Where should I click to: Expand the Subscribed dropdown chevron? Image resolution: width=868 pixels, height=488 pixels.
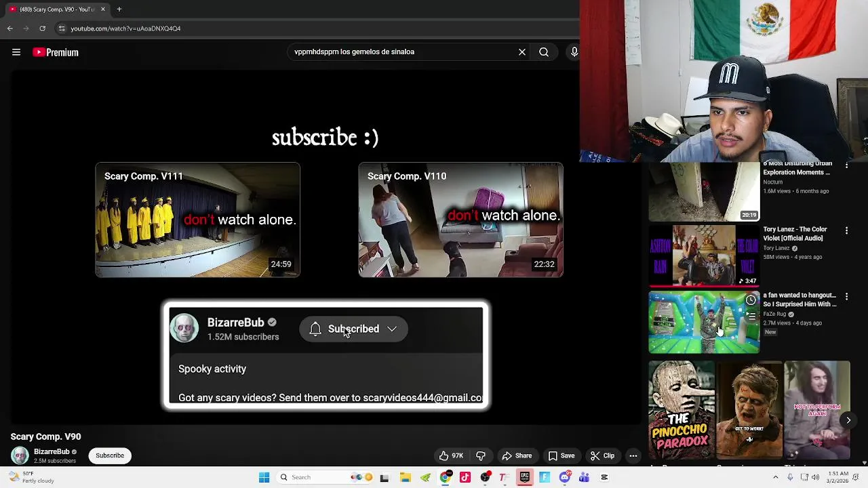392,329
